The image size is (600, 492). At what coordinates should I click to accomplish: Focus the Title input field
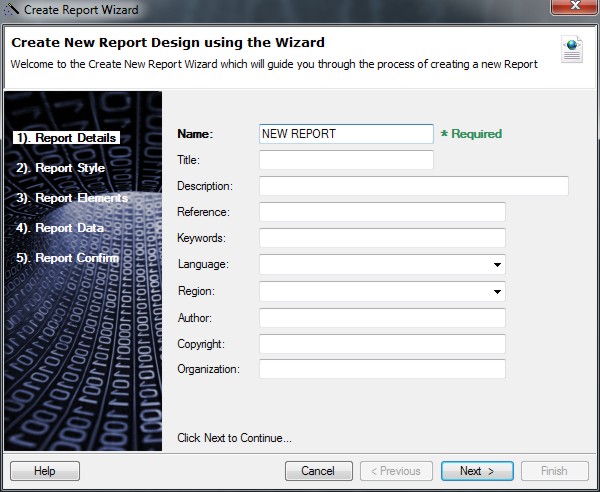[x=345, y=160]
